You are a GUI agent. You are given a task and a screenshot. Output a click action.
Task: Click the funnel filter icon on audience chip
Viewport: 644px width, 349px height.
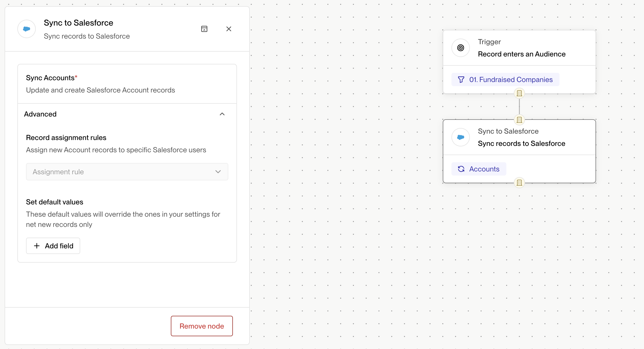pos(461,80)
